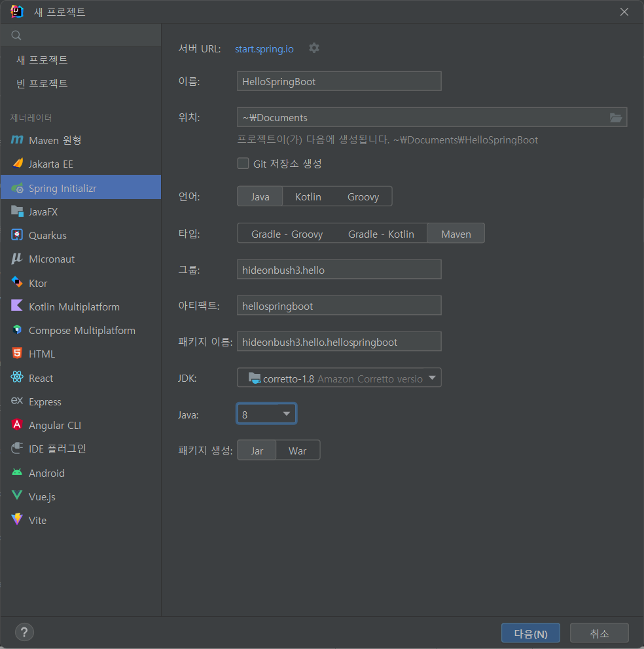Click the Ktor generator icon
The height and width of the screenshot is (649, 644).
[17, 283]
